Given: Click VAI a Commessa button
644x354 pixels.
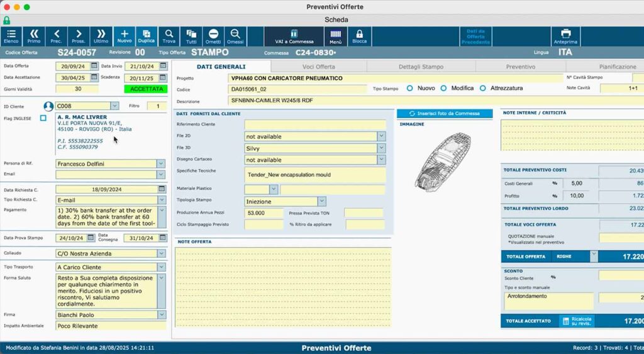Looking at the screenshot, I should click(294, 36).
